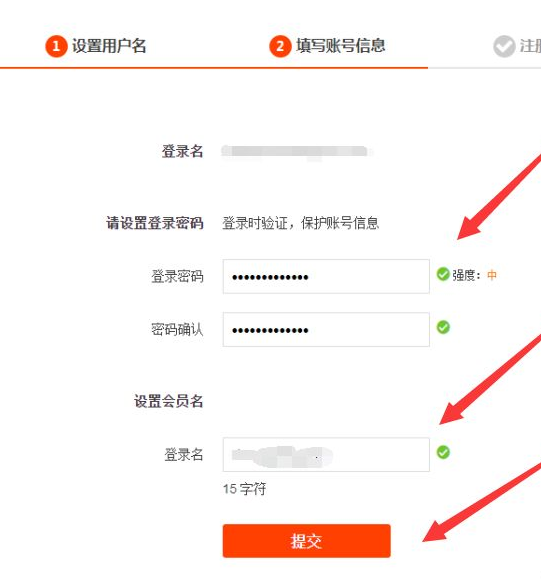Click the blurred login name at top
Screen dimensions: 541x579
(x=297, y=152)
